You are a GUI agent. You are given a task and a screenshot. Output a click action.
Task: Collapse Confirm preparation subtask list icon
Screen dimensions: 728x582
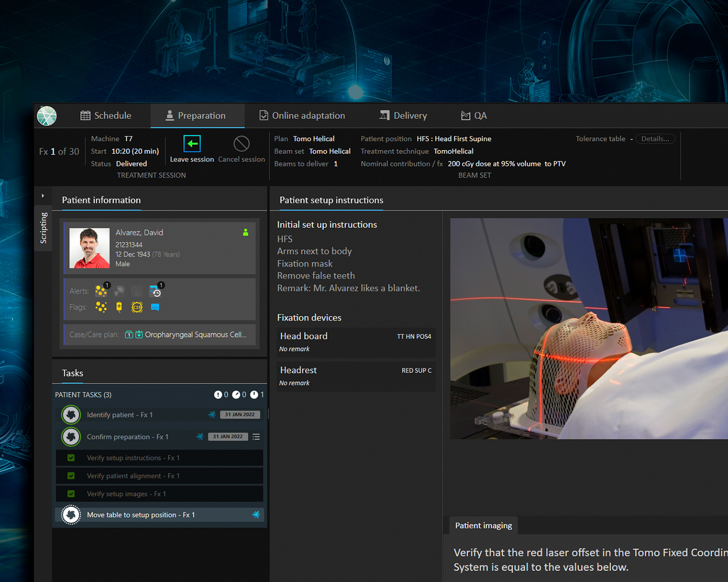click(256, 437)
